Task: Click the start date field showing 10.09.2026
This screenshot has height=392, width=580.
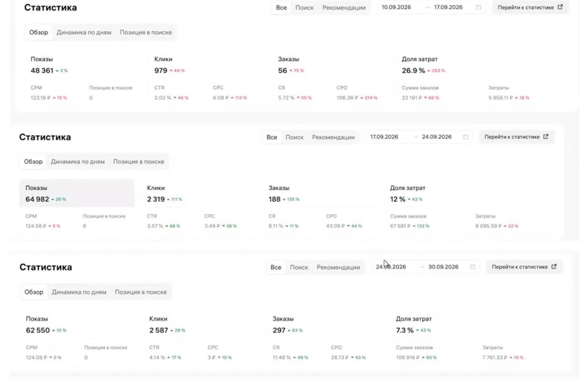Action: tap(396, 7)
